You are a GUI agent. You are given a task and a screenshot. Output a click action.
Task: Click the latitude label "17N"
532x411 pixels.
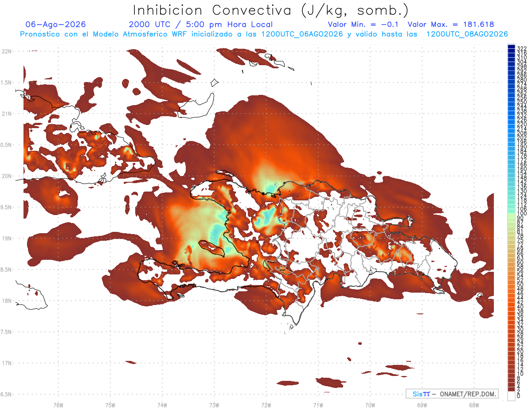coord(7,363)
